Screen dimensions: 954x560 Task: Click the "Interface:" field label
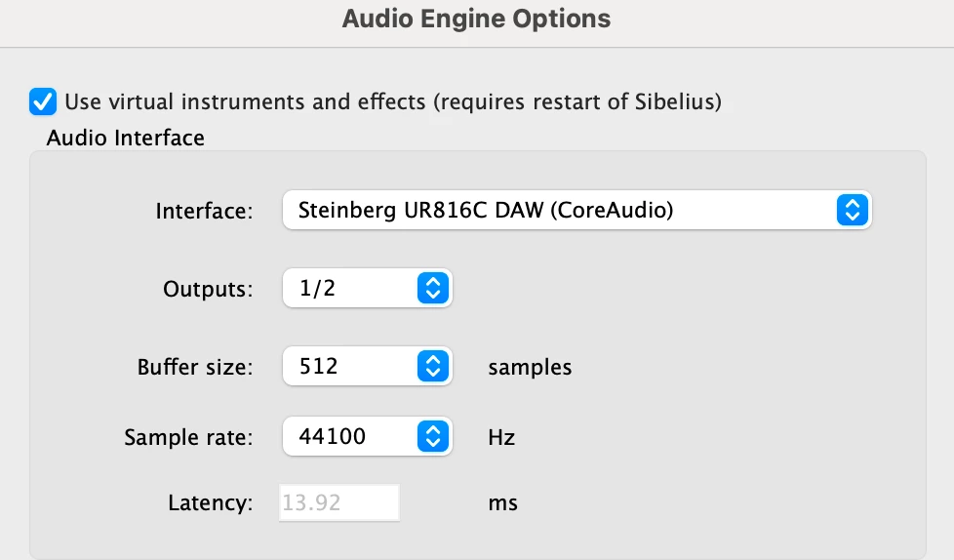click(205, 211)
